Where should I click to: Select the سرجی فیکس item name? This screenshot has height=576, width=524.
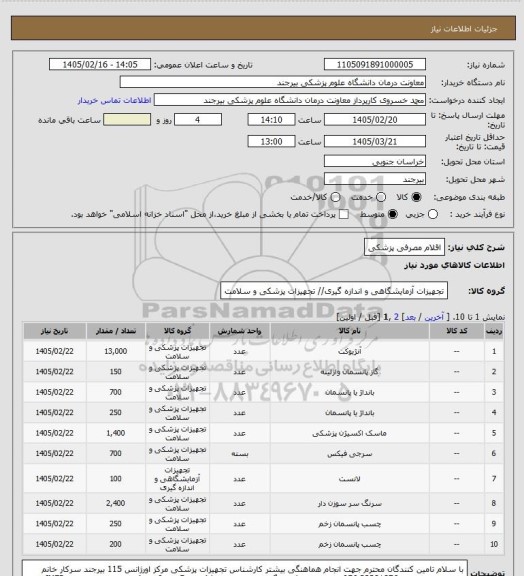[x=349, y=454]
